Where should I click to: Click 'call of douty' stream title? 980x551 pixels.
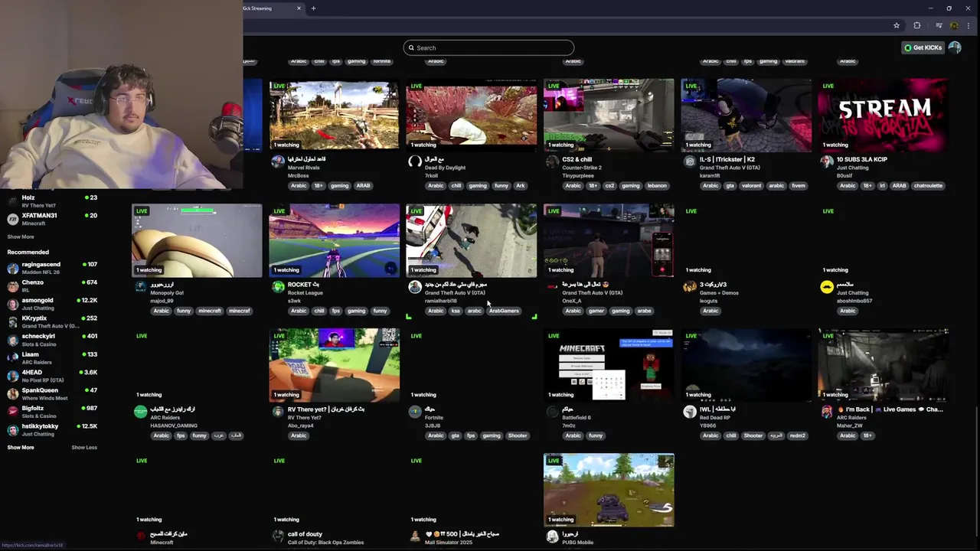pyautogui.click(x=305, y=534)
